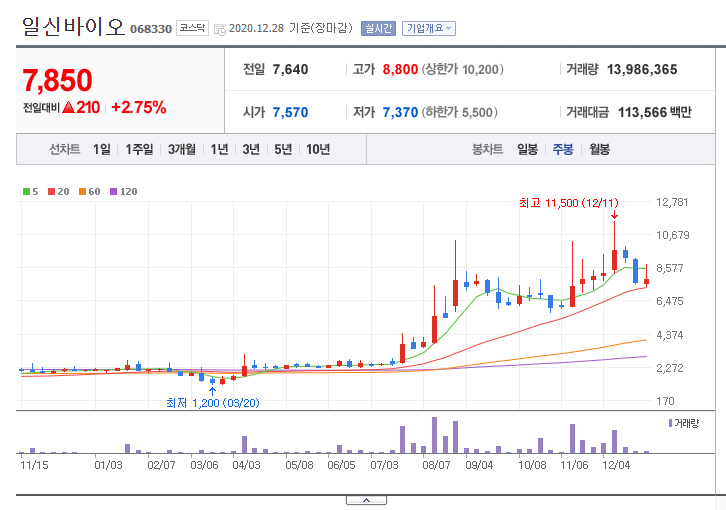
Task: Click the purple 120 moving-average legend swatch
Action: pyautogui.click(x=113, y=191)
